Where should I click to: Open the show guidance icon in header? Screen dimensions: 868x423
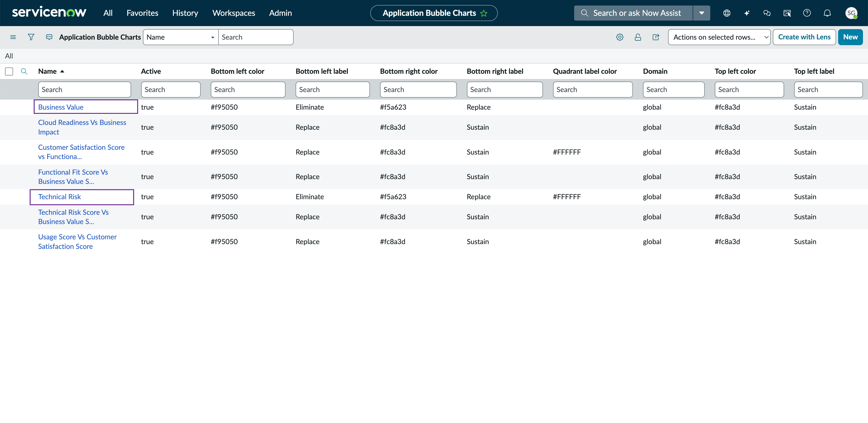pos(787,13)
